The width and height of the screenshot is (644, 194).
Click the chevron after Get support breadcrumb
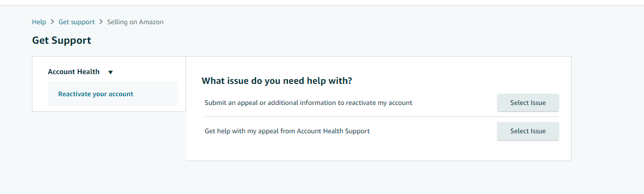tap(101, 22)
